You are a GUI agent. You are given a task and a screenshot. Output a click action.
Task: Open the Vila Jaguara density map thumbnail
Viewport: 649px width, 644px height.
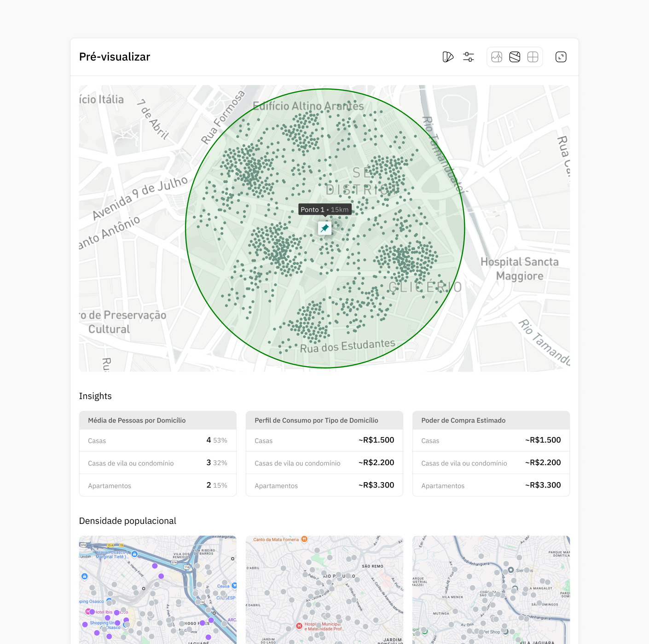coord(491,590)
